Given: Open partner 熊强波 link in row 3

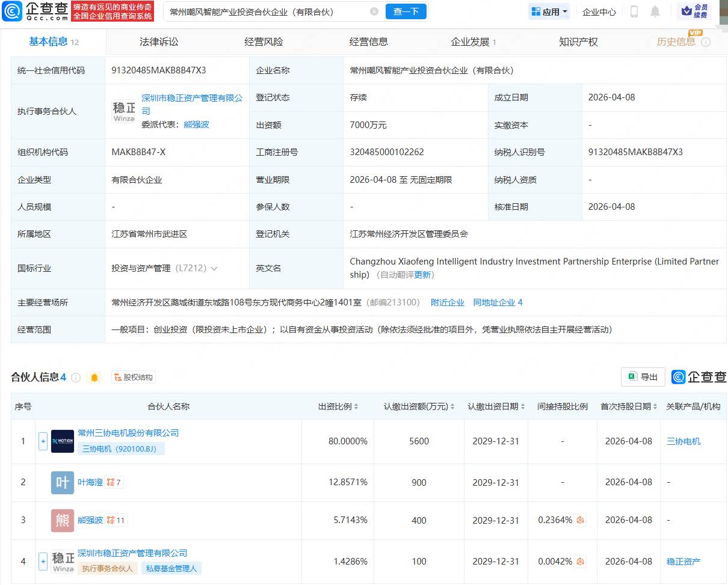Looking at the screenshot, I should [90, 520].
